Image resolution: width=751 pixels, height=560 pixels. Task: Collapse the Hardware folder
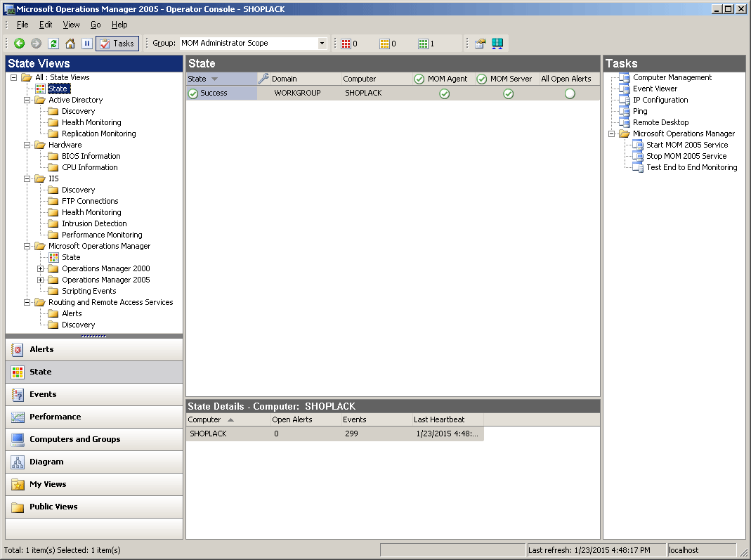point(27,145)
